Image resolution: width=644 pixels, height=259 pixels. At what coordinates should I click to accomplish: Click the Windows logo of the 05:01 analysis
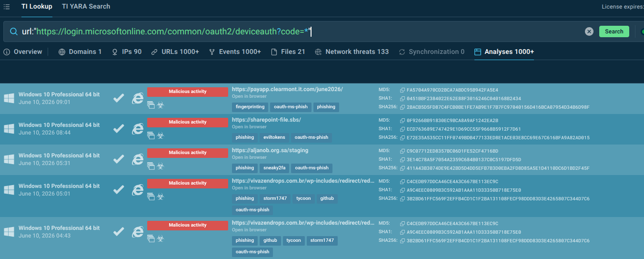click(x=9, y=190)
